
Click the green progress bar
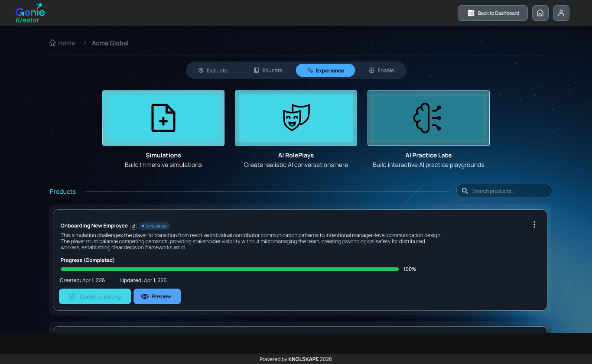pyautogui.click(x=230, y=269)
